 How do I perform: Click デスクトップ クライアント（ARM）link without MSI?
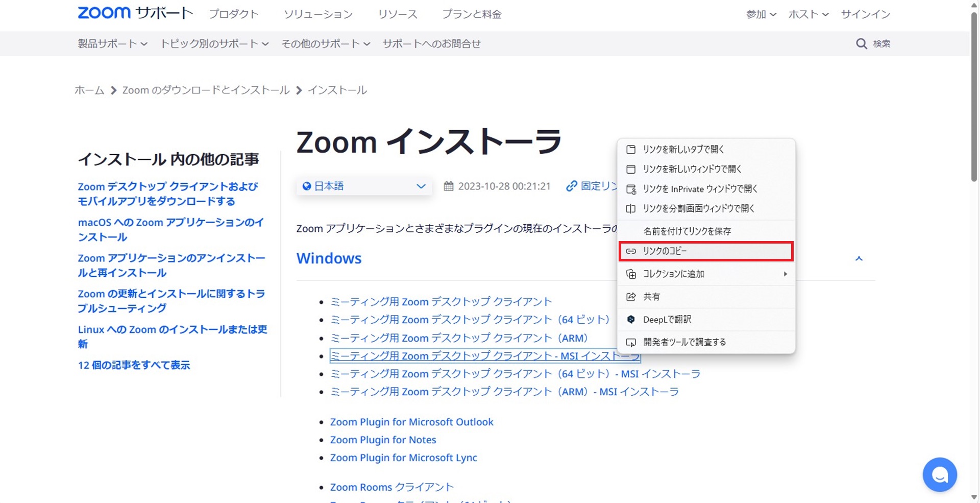pyautogui.click(x=459, y=338)
